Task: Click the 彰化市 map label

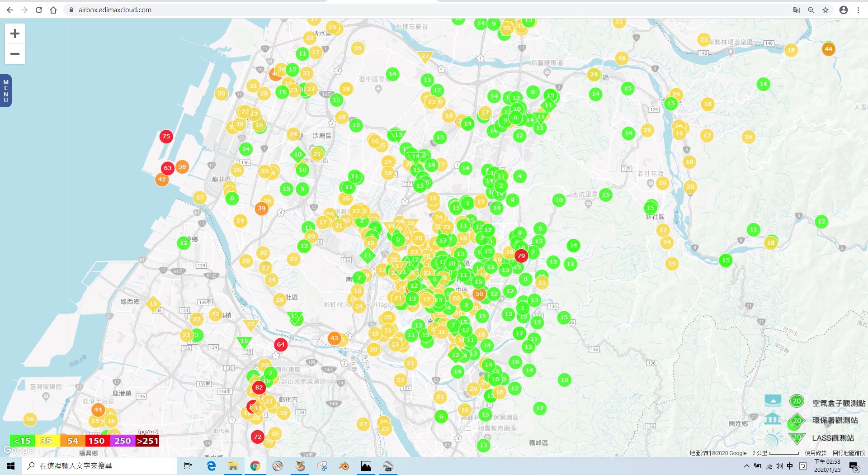Action: [x=288, y=399]
